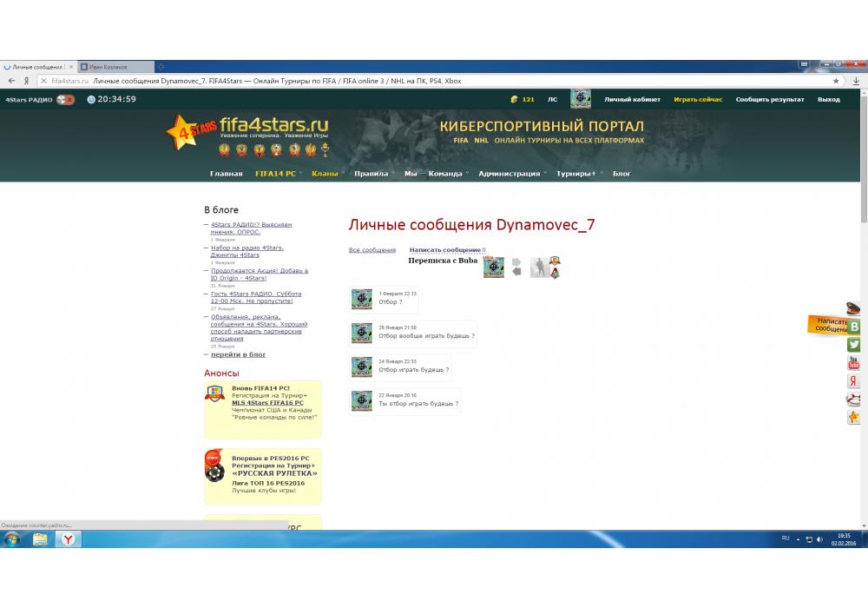Click the gold coin balance icon
The height and width of the screenshot is (608, 868).
515,99
